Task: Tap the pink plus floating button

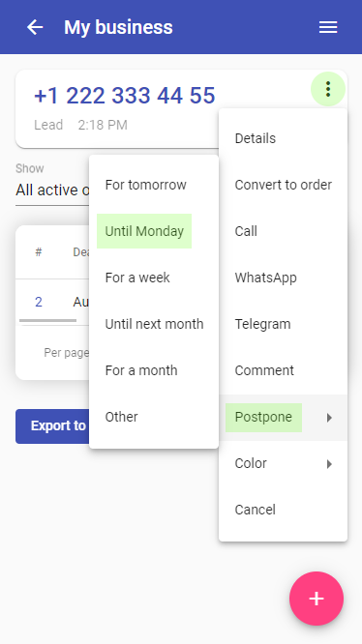Action: pos(317,599)
